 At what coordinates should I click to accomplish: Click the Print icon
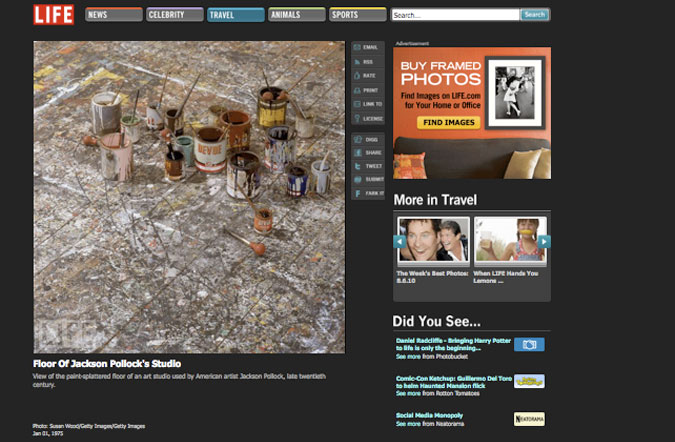(357, 90)
